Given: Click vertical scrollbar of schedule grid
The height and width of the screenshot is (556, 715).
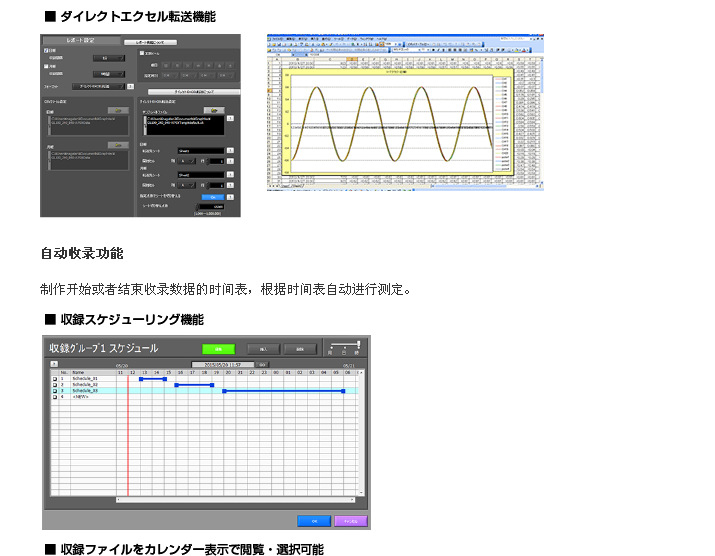Looking at the screenshot, I should pyautogui.click(x=361, y=432).
